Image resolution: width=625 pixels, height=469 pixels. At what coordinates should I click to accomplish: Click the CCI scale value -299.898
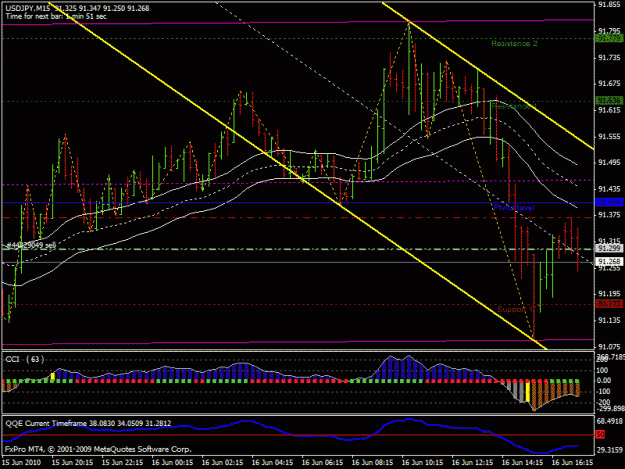click(x=609, y=409)
